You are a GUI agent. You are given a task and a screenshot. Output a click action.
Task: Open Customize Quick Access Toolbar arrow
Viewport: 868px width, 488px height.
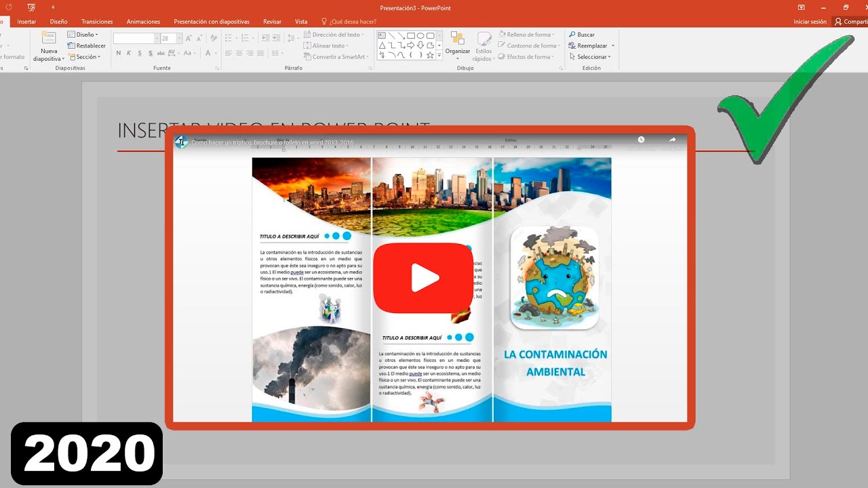tap(53, 7)
